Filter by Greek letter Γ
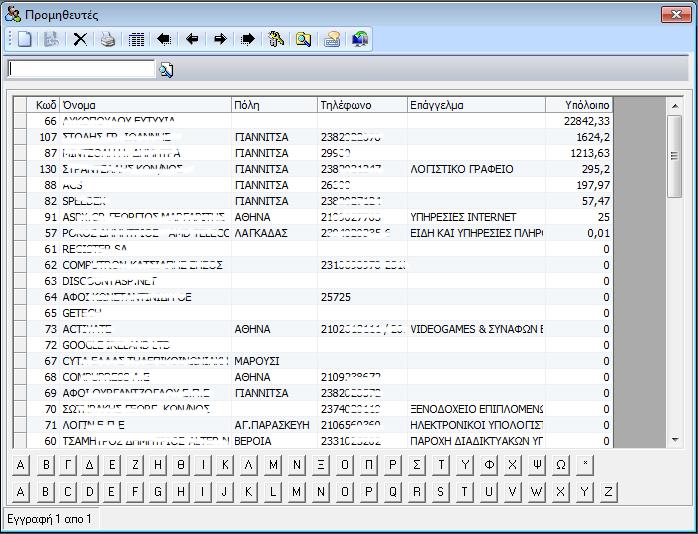The image size is (698, 534). 67,465
